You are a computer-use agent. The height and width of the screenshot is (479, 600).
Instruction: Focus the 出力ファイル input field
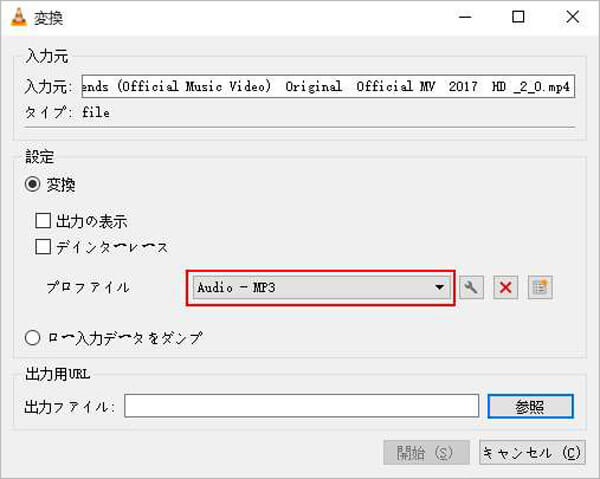click(x=302, y=406)
